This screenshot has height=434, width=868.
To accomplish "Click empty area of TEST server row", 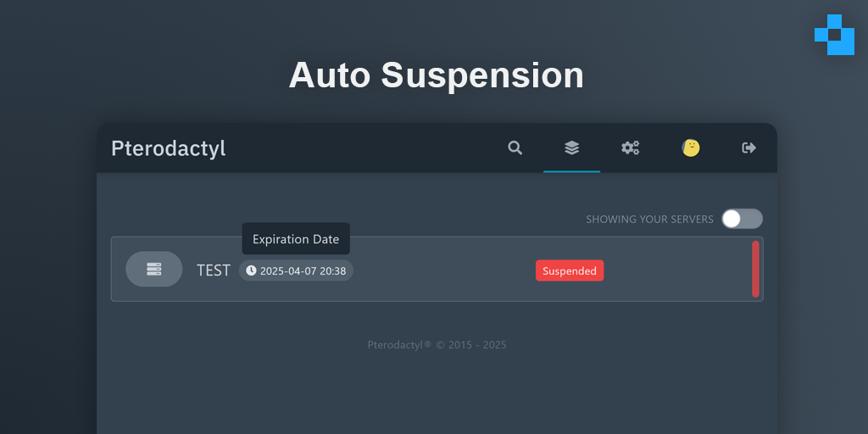I will click(x=442, y=270).
